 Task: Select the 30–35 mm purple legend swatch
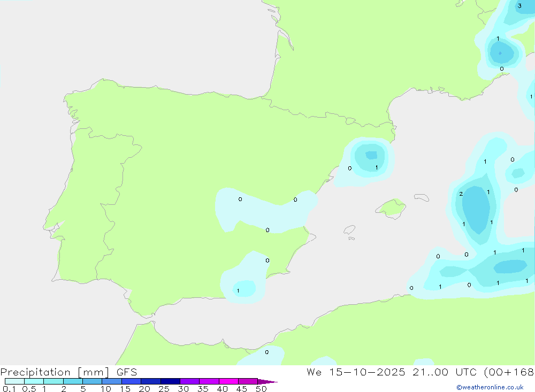pos(189,381)
